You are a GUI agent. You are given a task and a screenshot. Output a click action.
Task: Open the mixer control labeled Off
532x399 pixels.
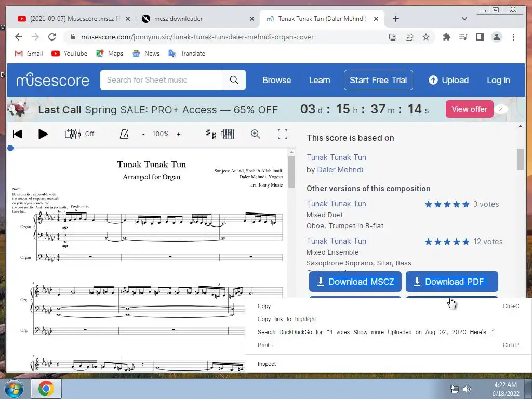coord(79,134)
